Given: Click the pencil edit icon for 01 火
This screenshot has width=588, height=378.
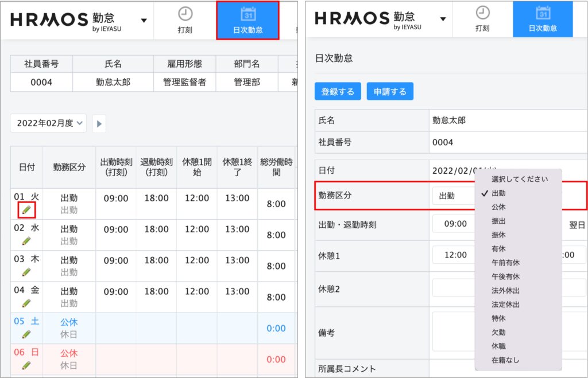Looking at the screenshot, I should coord(26,210).
